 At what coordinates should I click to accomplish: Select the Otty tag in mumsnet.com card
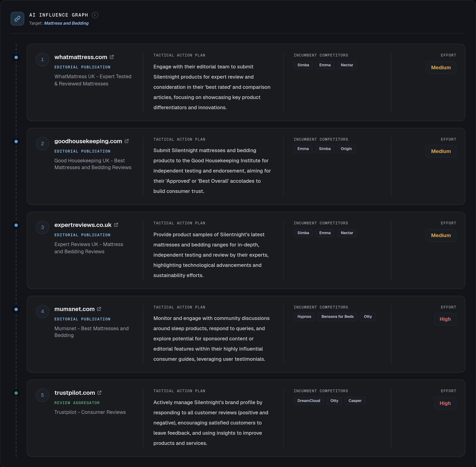pyautogui.click(x=368, y=317)
